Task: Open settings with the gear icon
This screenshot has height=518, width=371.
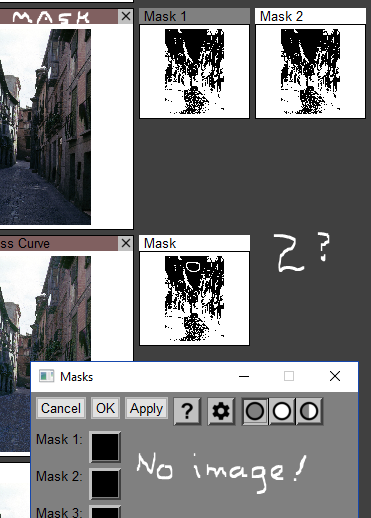Action: click(x=221, y=411)
